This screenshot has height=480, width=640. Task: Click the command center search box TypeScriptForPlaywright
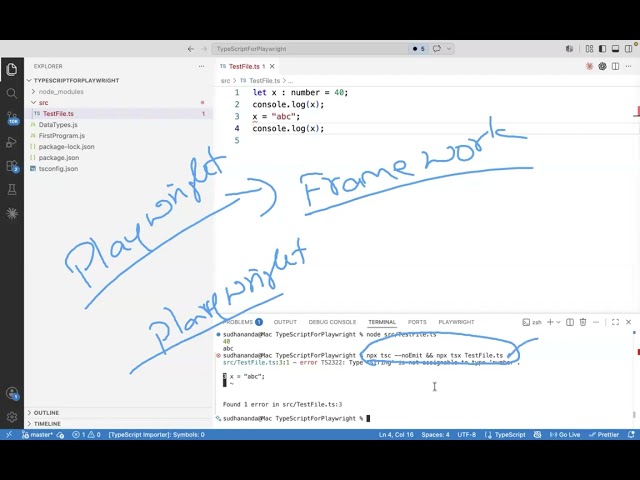click(333, 49)
